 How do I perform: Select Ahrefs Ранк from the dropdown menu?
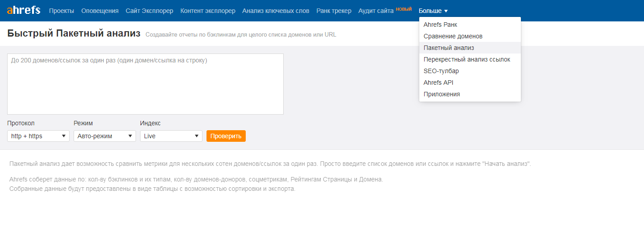pyautogui.click(x=470, y=25)
